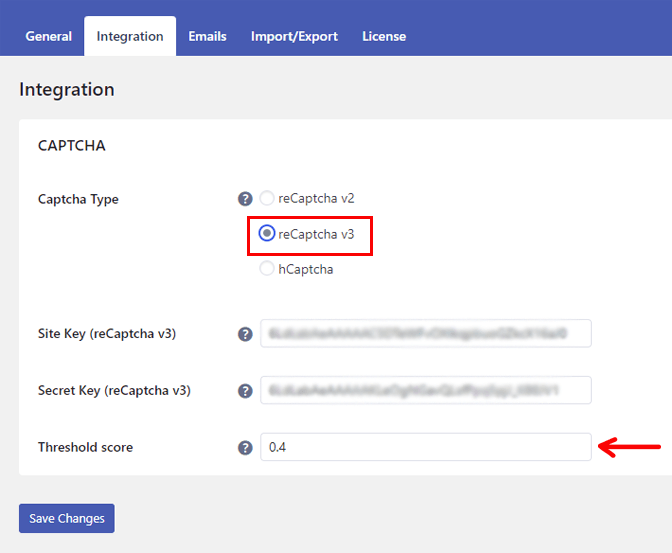
Task: Click the Threshold score label
Action: tap(85, 447)
